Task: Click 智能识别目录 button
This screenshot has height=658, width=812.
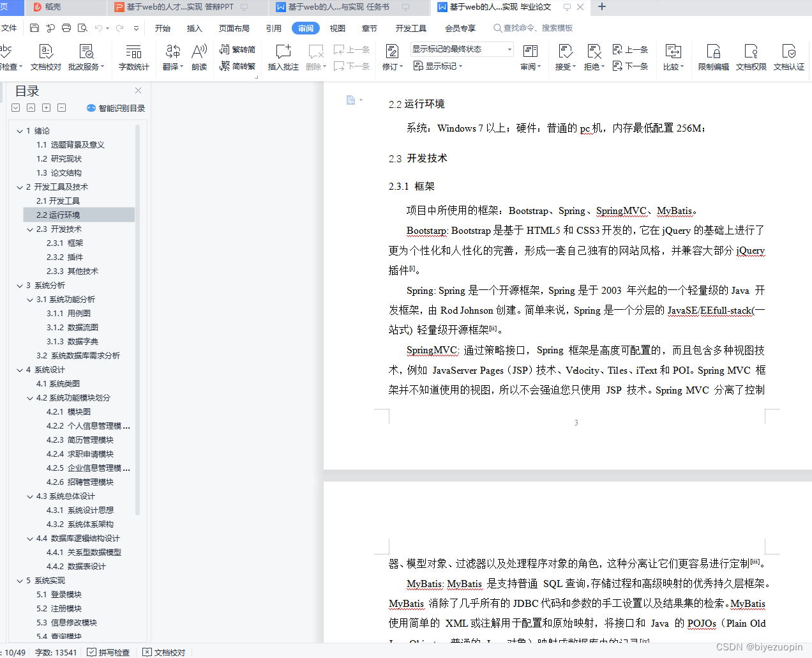Action: pos(116,108)
